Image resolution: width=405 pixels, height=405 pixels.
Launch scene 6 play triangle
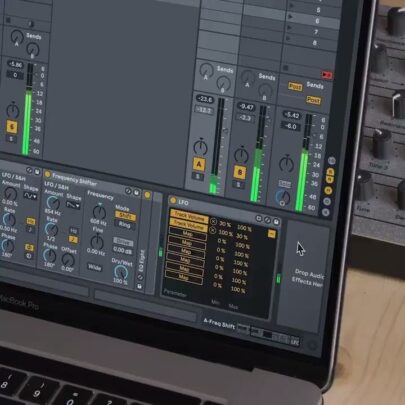[290, 16]
